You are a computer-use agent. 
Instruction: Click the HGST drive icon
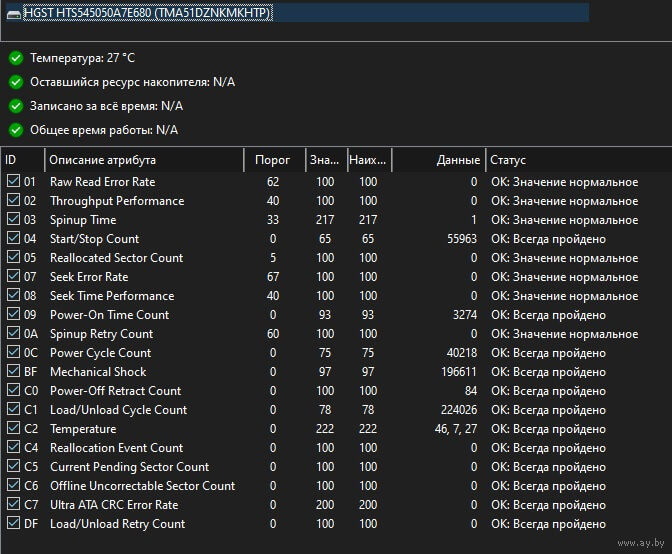point(14,15)
